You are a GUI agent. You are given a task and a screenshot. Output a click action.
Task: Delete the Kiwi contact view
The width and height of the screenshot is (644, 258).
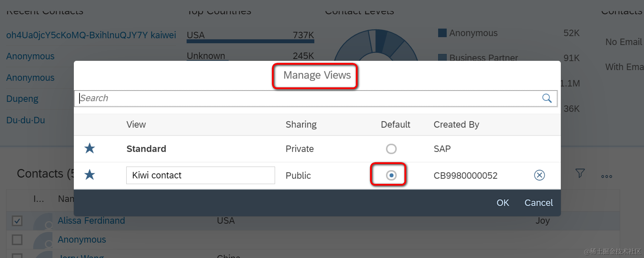[539, 175]
